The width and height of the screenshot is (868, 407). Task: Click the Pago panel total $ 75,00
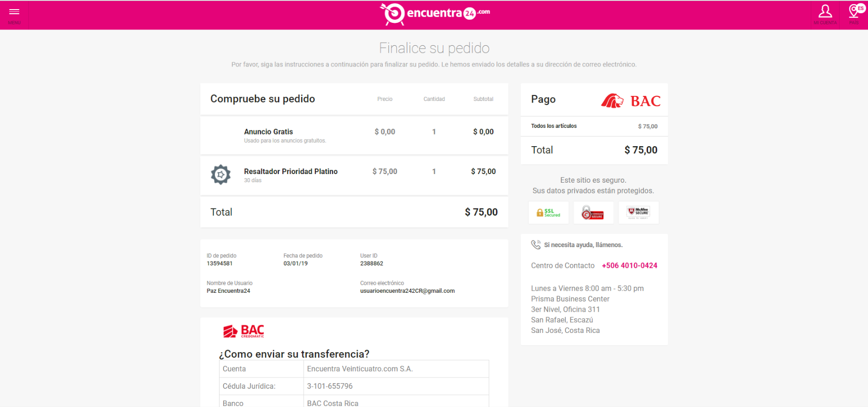641,150
